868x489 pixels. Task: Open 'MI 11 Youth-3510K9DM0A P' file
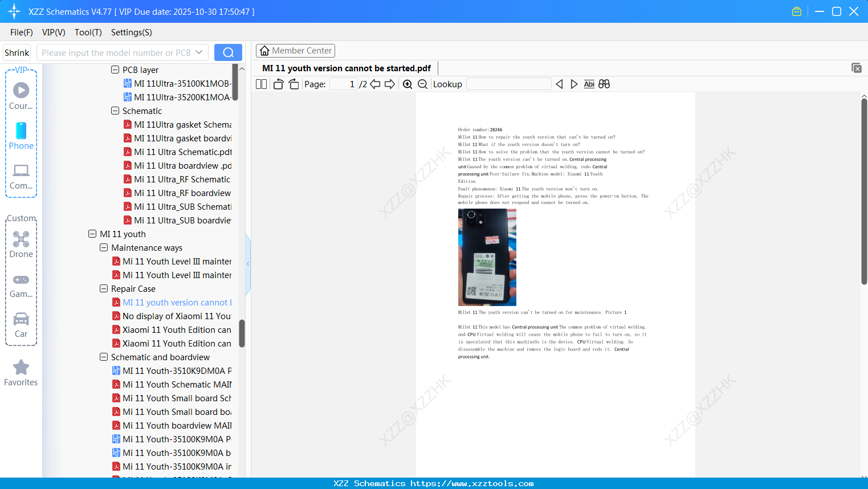click(172, 370)
